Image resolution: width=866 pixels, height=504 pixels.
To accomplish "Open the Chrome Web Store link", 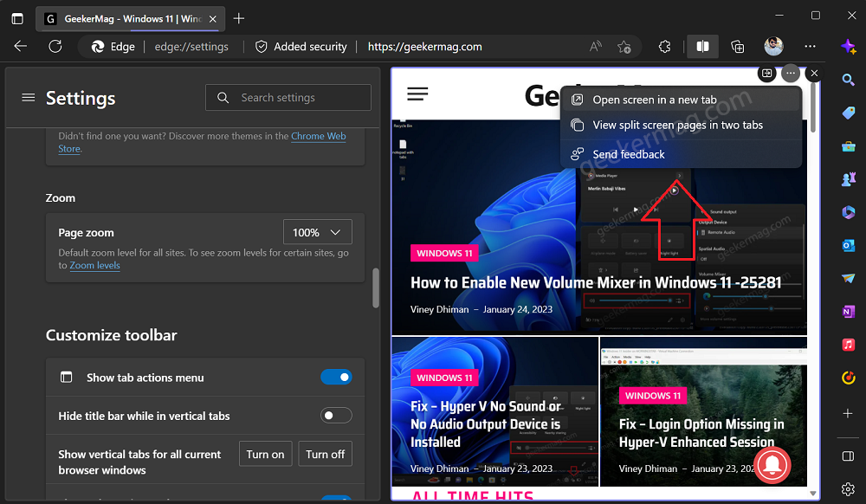I will tap(318, 136).
